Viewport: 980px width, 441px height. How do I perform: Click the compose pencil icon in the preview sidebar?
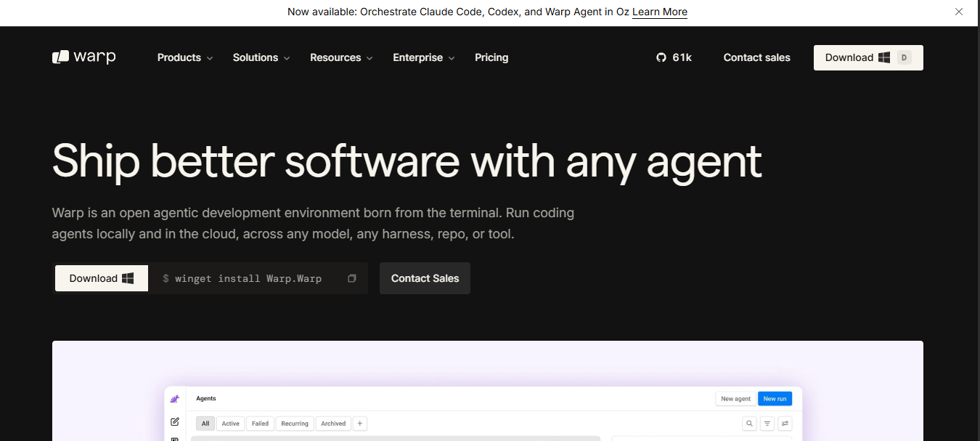pyautogui.click(x=175, y=421)
